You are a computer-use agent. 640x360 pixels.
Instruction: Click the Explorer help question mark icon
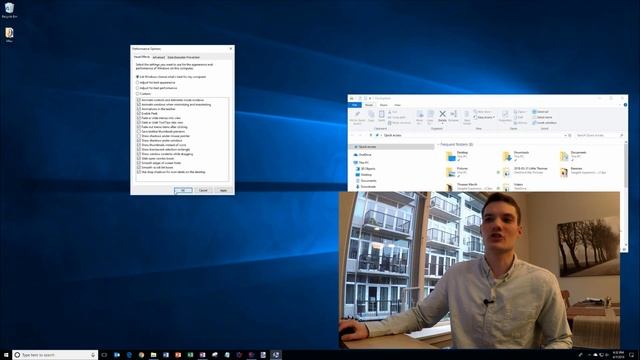pyautogui.click(x=625, y=105)
